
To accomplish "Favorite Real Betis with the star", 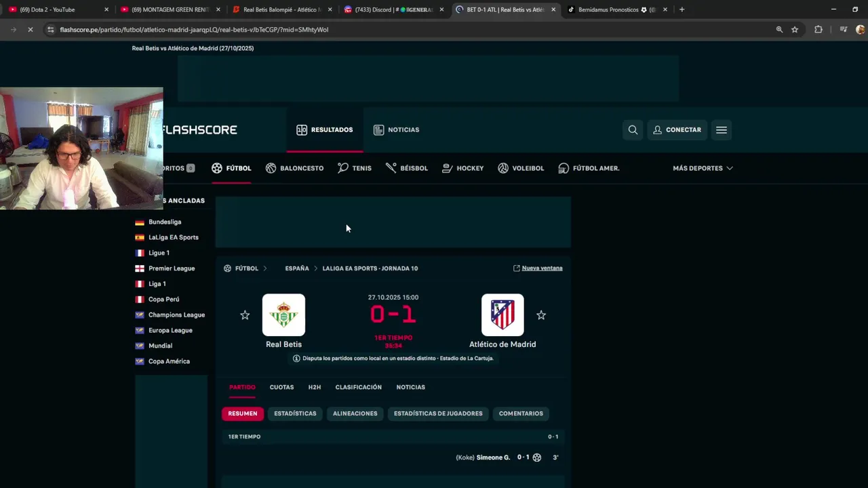I will 245,315.
